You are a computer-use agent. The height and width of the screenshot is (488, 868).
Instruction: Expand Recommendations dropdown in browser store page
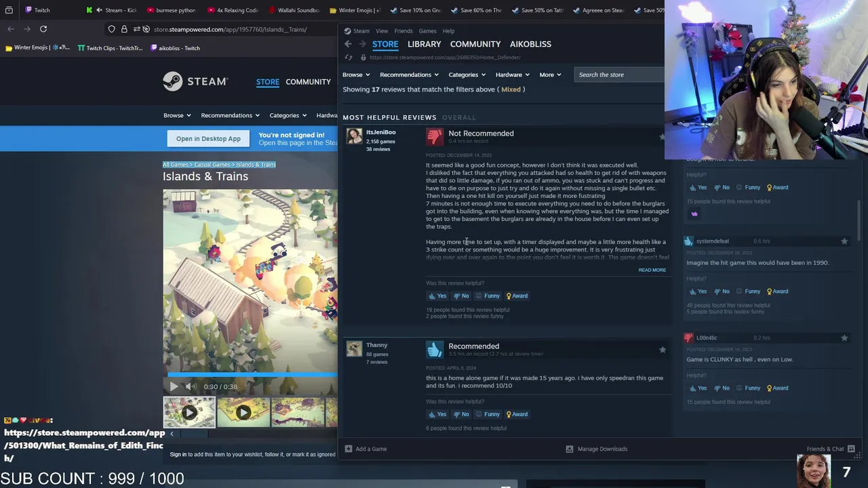[231, 115]
